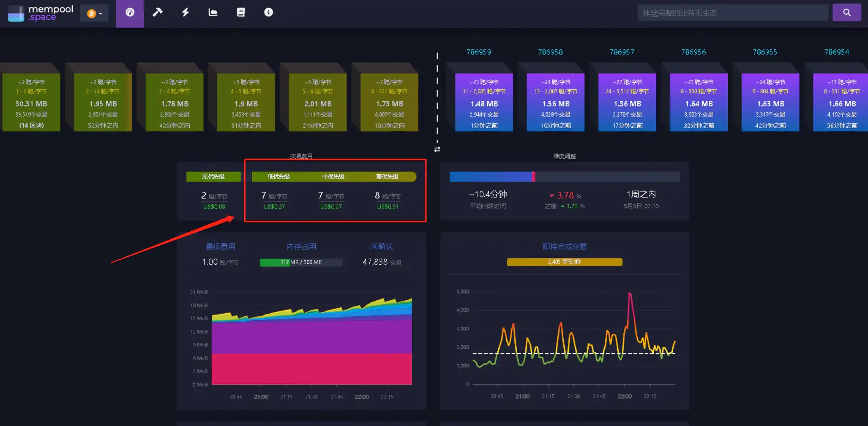Screen dimensions: 868x426
Task: Select the pending block with 30.31 MB
Action: (x=31, y=102)
